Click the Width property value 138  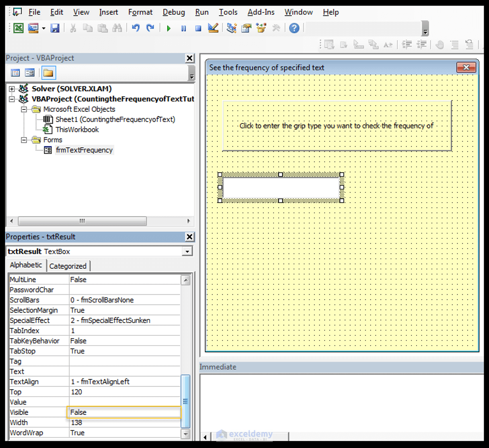click(124, 423)
